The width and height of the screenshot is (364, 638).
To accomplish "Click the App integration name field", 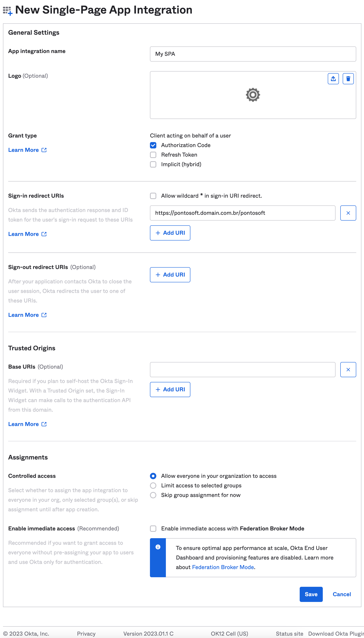I will click(253, 54).
